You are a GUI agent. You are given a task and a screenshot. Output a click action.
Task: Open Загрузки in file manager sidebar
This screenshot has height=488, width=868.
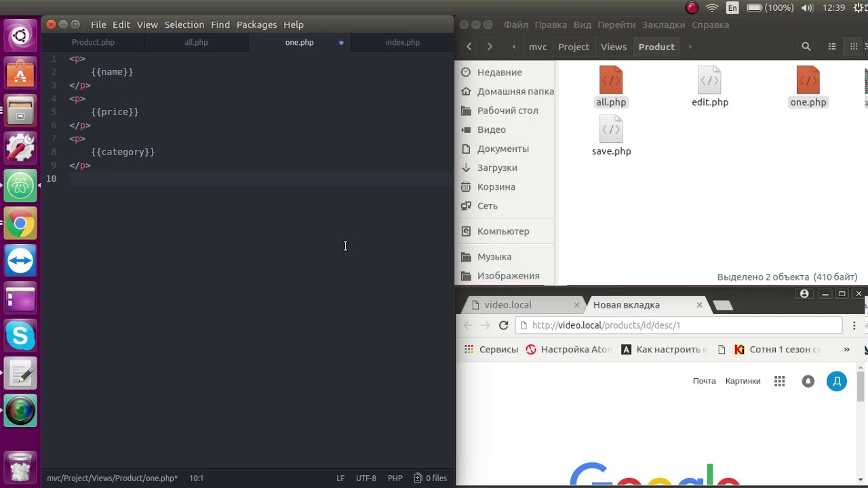(497, 167)
